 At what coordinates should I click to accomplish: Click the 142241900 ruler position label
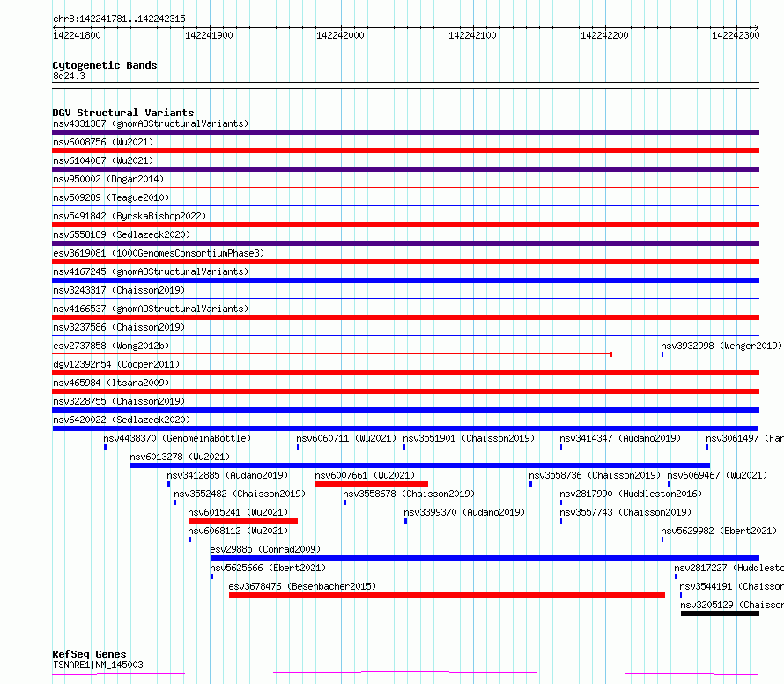tap(209, 35)
